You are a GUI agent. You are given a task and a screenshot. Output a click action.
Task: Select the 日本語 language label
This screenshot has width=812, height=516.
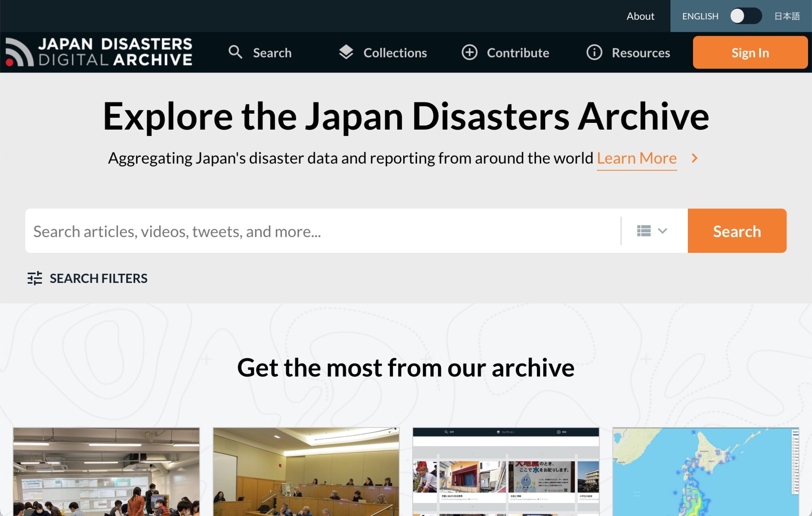787,16
